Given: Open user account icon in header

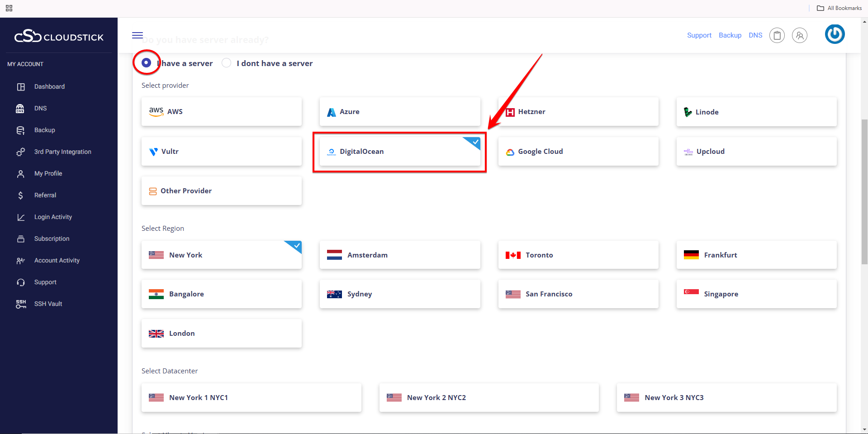Looking at the screenshot, I should (x=799, y=35).
